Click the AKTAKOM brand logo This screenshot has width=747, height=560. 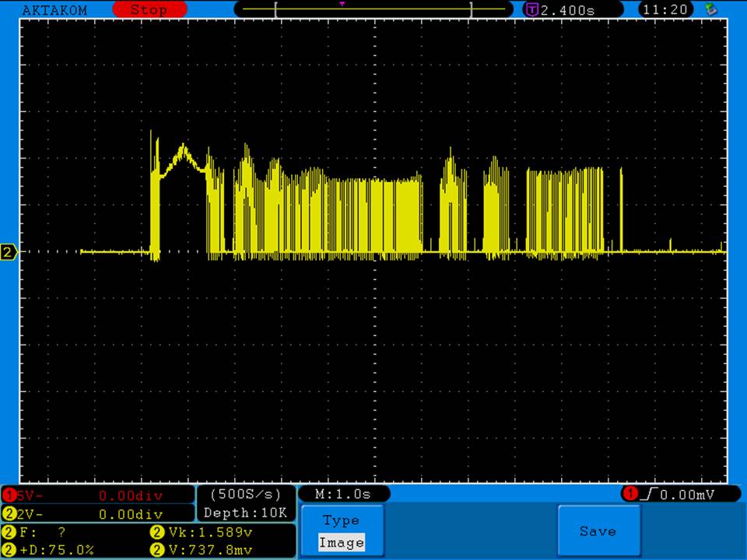pos(55,10)
